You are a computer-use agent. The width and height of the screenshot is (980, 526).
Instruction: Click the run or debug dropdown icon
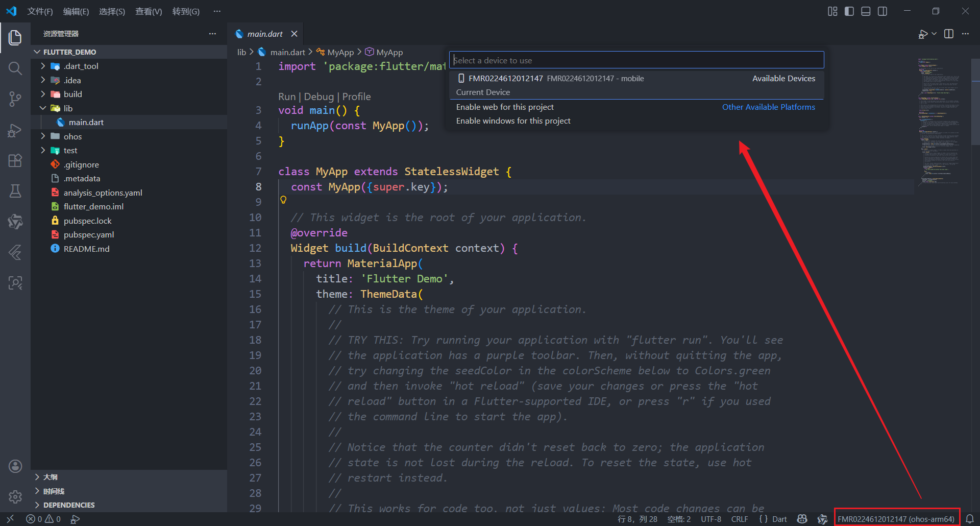point(934,34)
